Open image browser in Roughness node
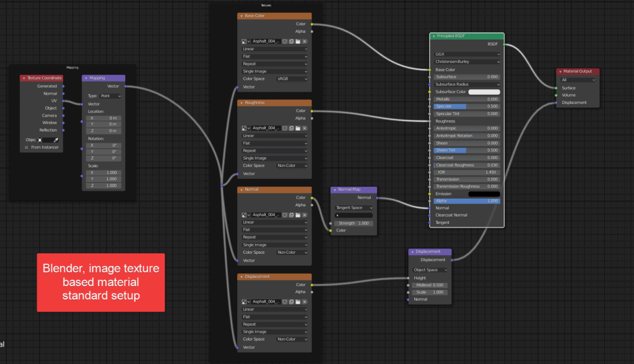Viewport: 634px width, 364px height. tap(245, 128)
